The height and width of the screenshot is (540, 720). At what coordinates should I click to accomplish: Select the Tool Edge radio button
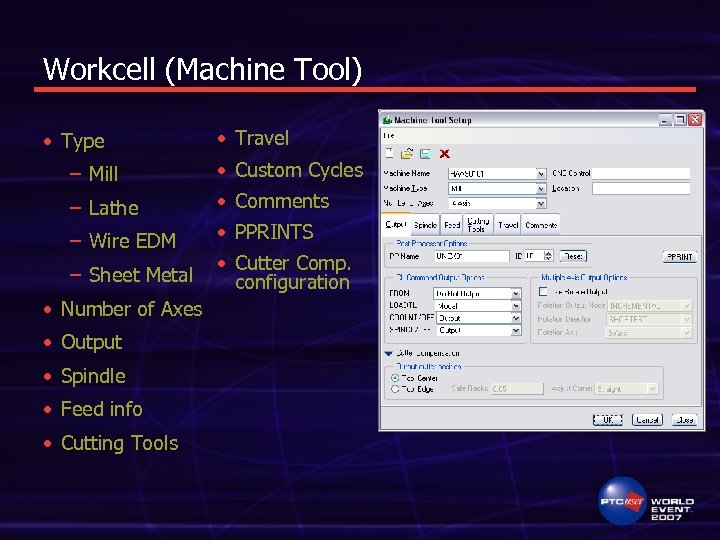[x=395, y=389]
